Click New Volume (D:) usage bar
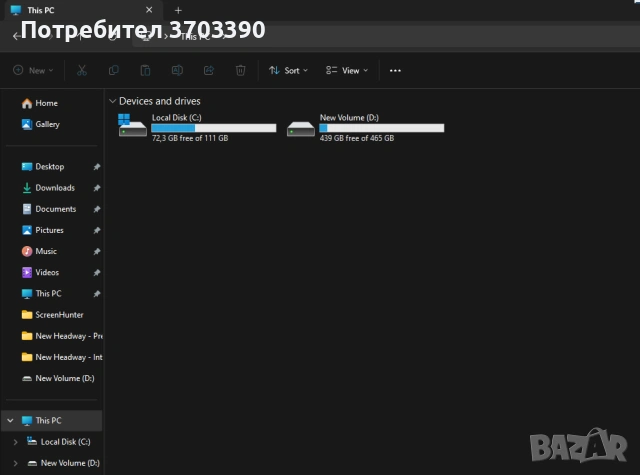This screenshot has height=475, width=640. coord(382,128)
